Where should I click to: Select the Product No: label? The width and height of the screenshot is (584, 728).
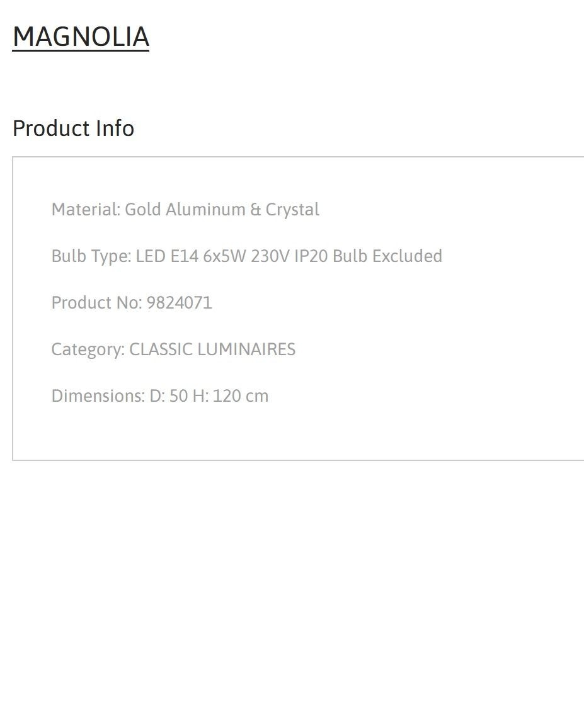pyautogui.click(x=96, y=303)
